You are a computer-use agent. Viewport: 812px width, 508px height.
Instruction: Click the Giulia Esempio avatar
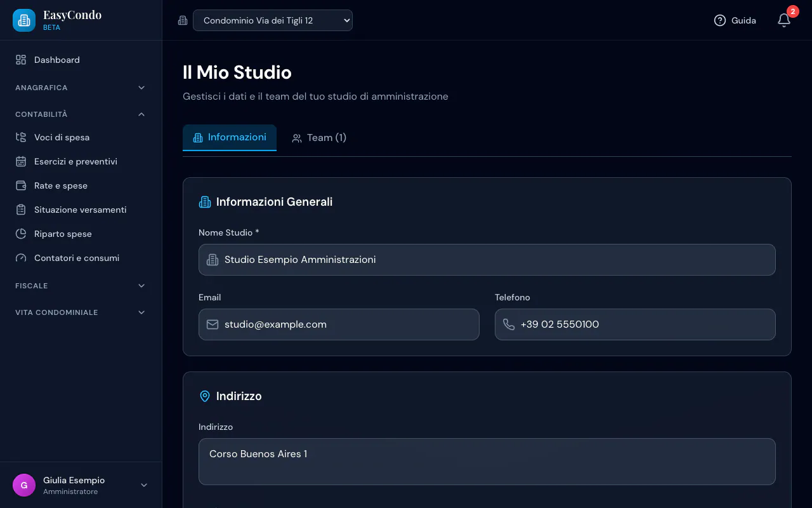click(x=24, y=485)
